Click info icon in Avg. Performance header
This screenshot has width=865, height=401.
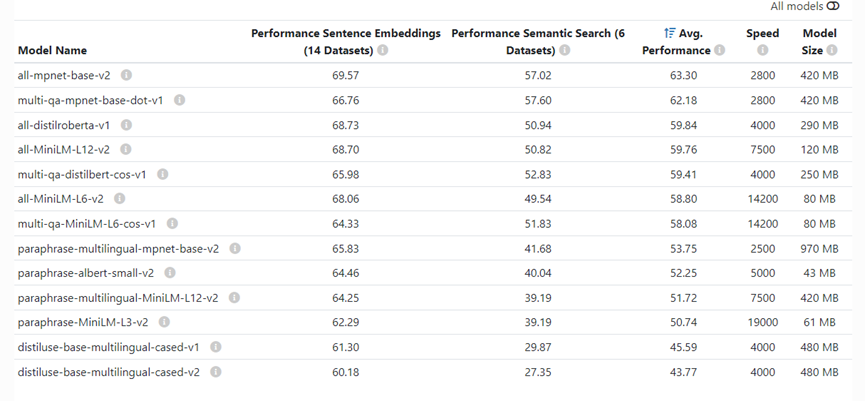719,50
